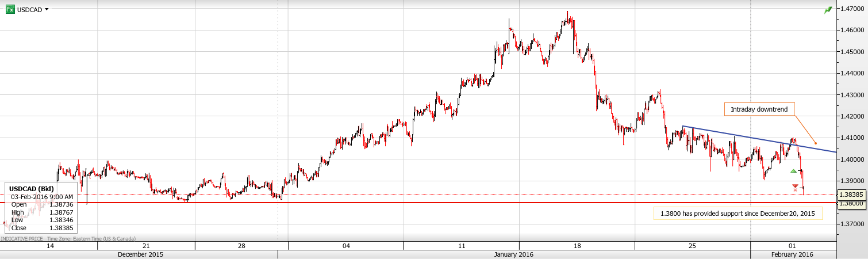Click 'December 2015' on the time axis
Viewport: 868px width, 259px height.
140,254
